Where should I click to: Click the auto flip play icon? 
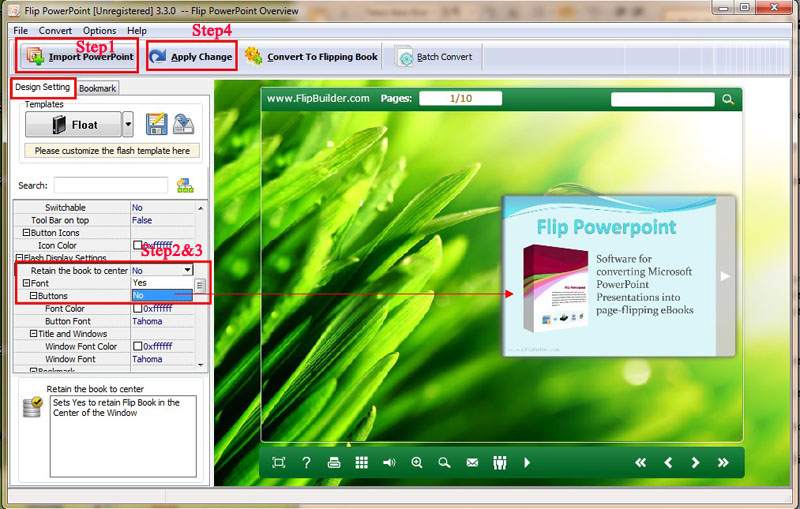(x=527, y=463)
